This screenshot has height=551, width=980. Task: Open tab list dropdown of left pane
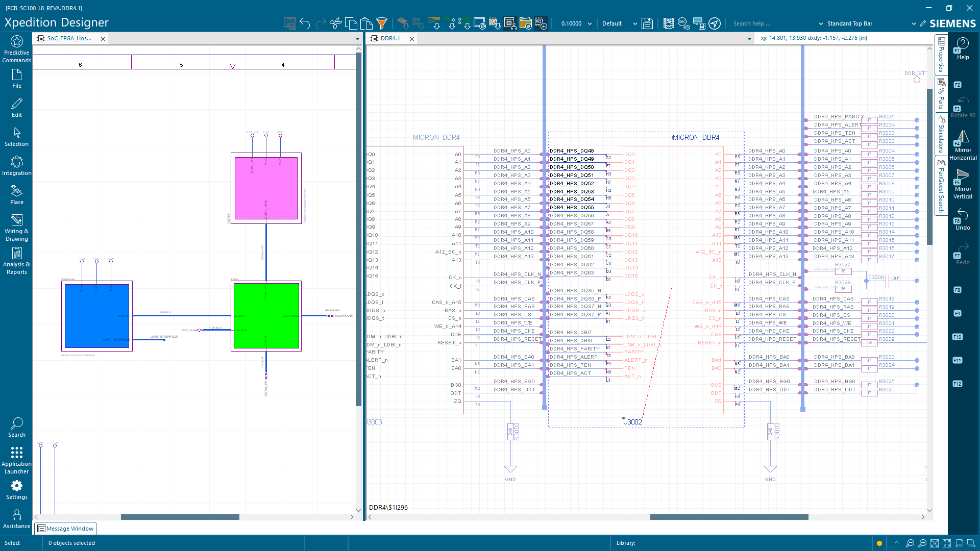tap(357, 39)
